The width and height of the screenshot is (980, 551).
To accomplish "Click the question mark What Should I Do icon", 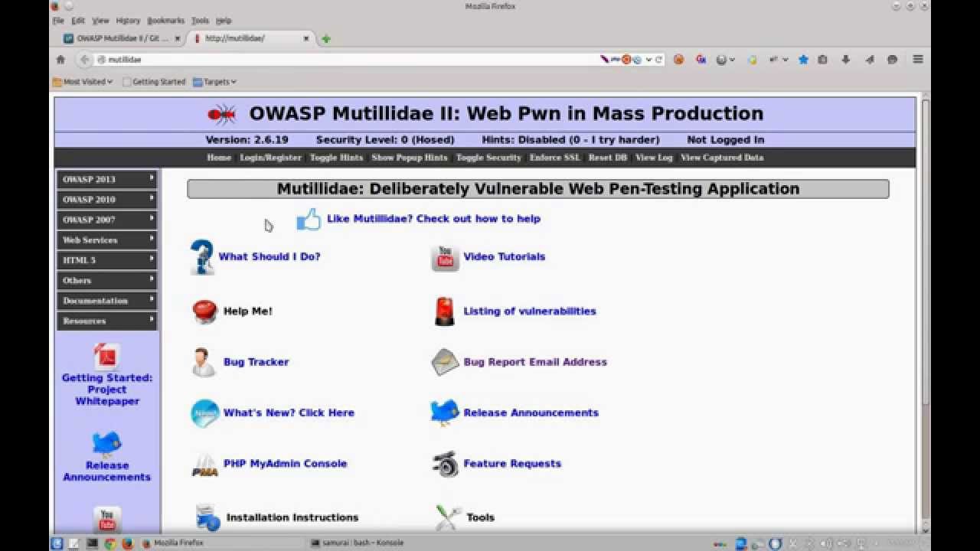I will [x=202, y=257].
